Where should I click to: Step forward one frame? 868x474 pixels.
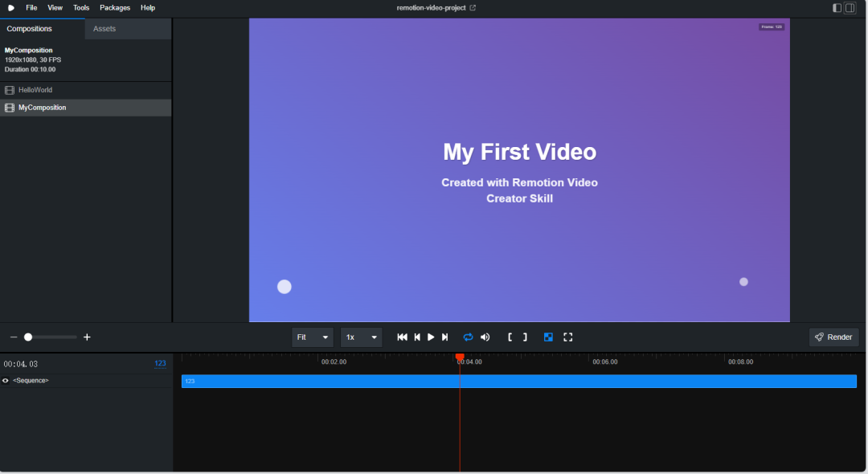[x=445, y=337]
